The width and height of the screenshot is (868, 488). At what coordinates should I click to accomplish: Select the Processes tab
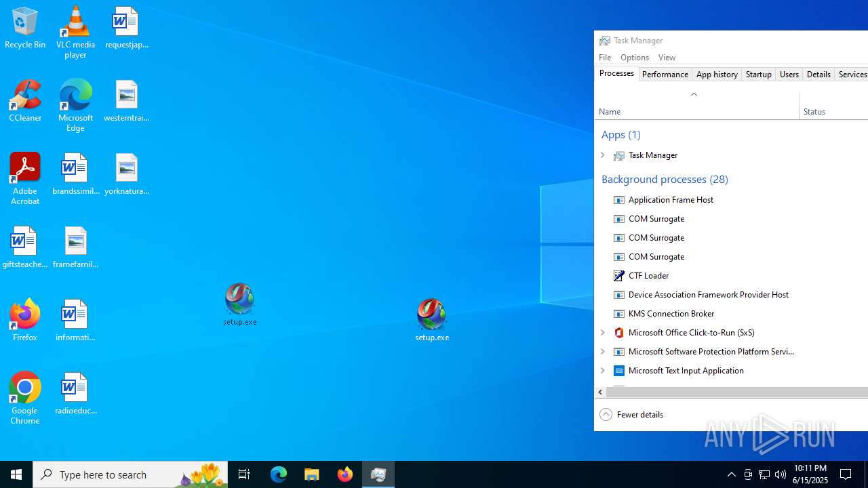point(616,73)
